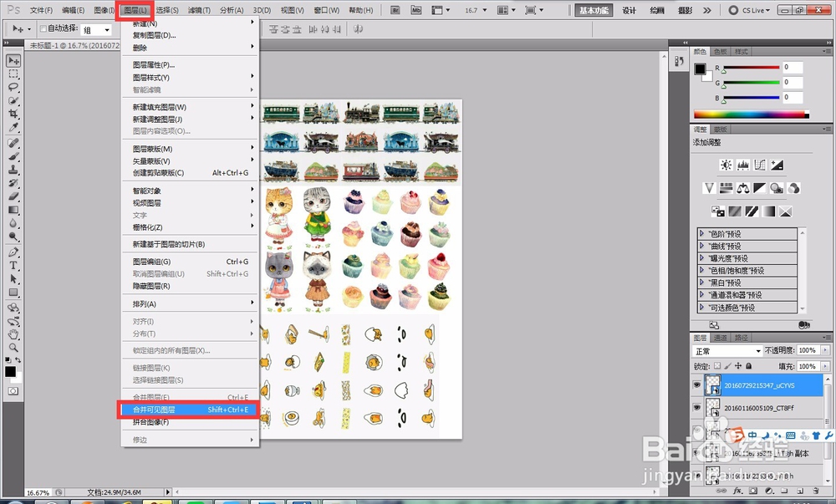Screen dimensions: 836x504
Task: Select the Eyedropper tool
Action: point(13,127)
